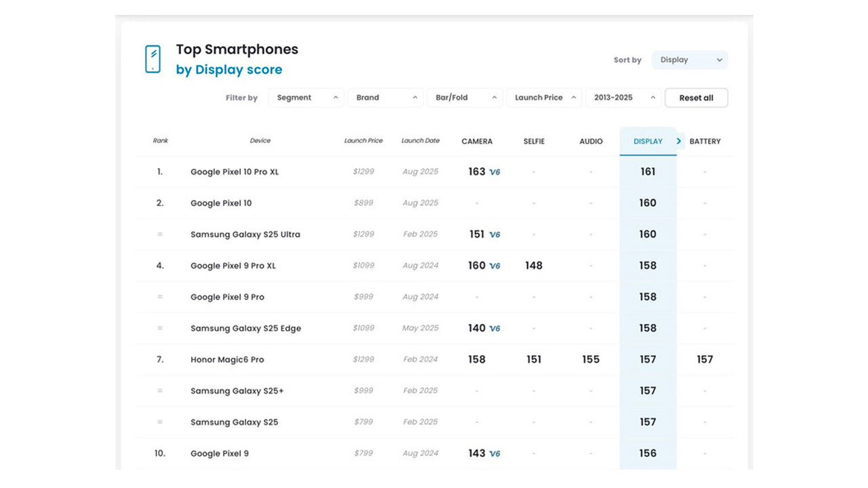This screenshot has height=488, width=868.
Task: Click the Launch Price column header
Action: point(363,141)
